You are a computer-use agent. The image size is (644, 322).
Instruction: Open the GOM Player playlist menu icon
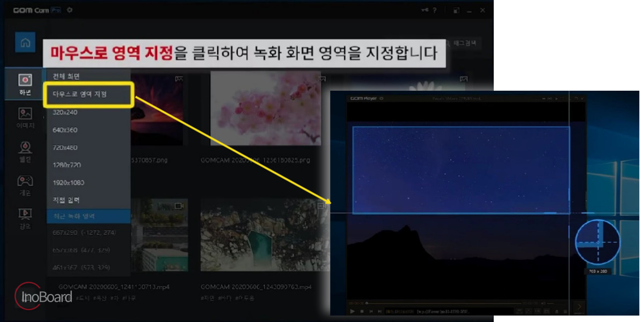[565, 311]
